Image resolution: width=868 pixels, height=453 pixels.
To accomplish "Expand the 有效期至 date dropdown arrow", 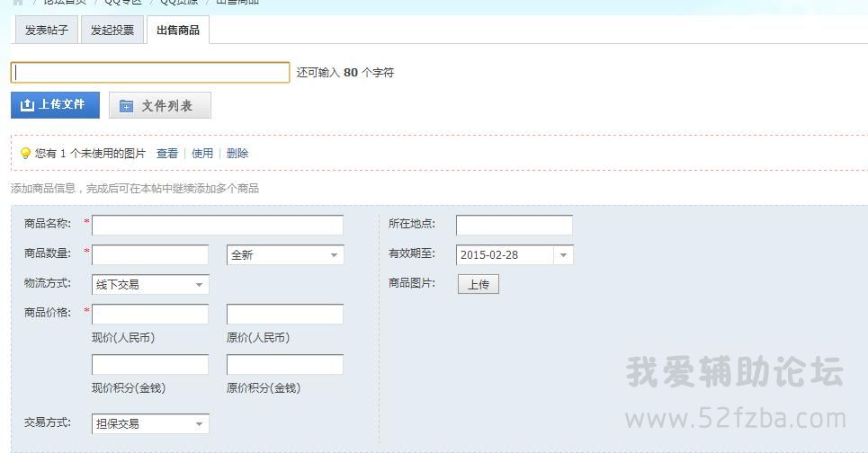I will tap(564, 255).
